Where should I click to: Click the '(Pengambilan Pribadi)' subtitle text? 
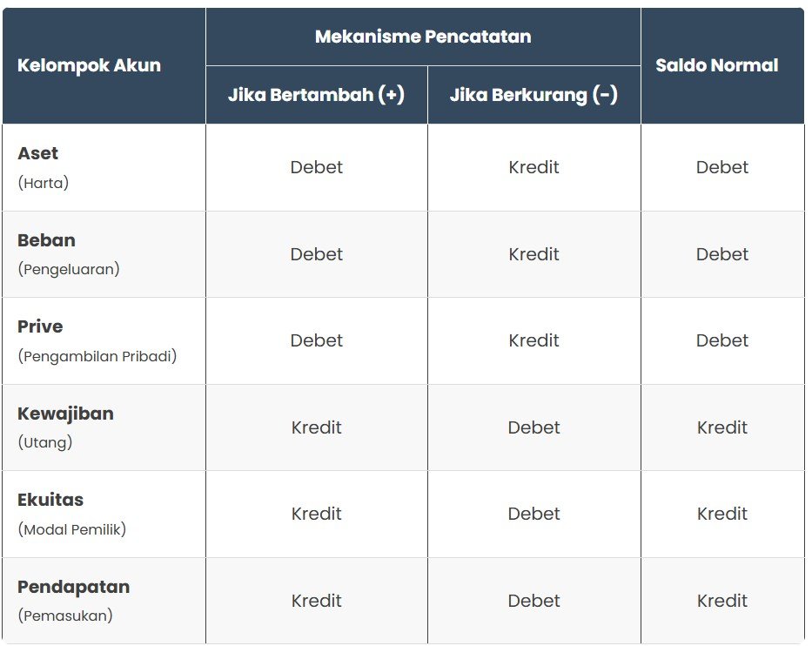point(97,356)
